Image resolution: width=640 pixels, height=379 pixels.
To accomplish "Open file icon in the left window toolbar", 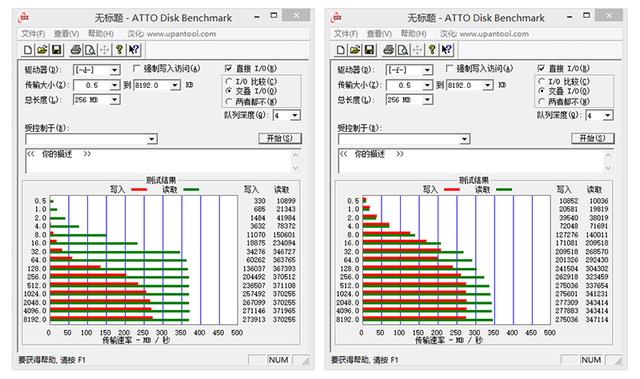I will (42, 50).
